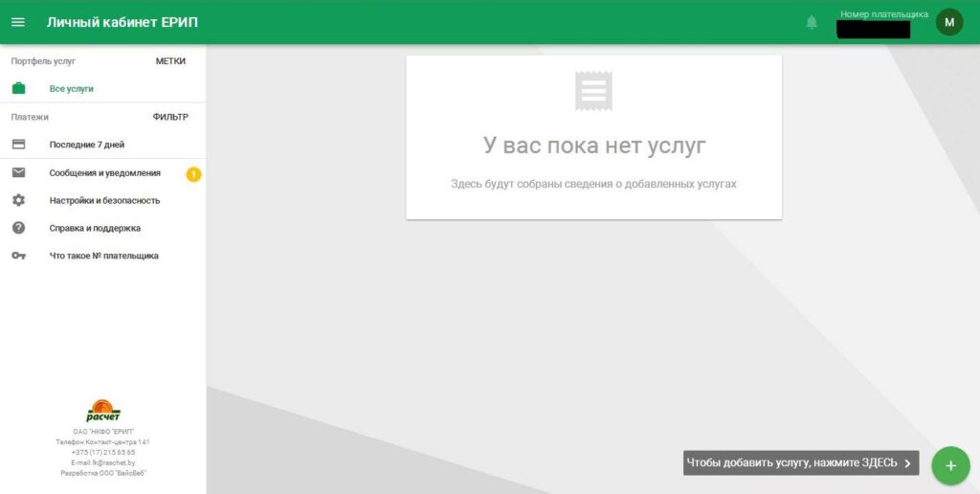Click the card icon beside Последние 7 дней
Image resolution: width=980 pixels, height=494 pixels.
pos(18,145)
